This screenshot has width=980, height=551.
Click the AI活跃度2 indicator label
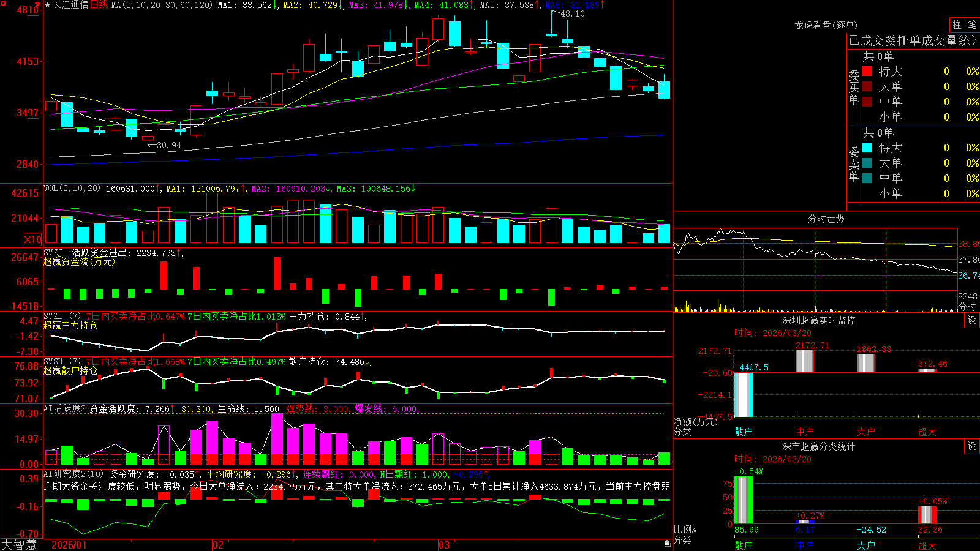click(x=65, y=408)
